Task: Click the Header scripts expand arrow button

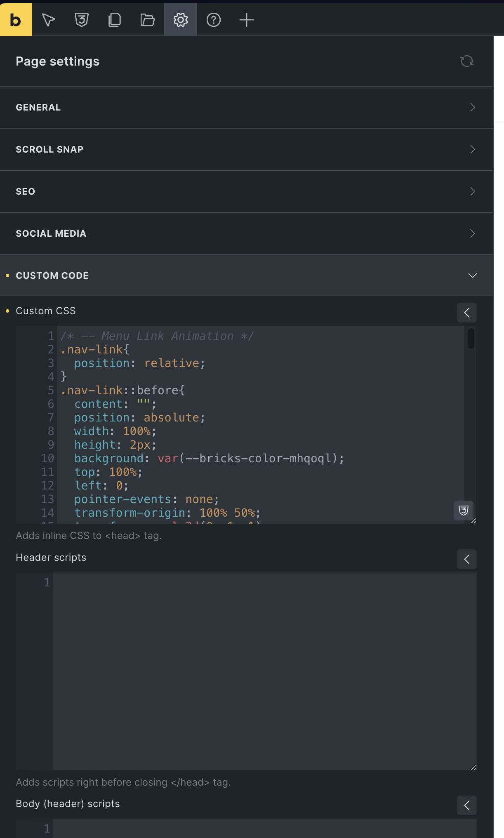Action: pyautogui.click(x=466, y=559)
